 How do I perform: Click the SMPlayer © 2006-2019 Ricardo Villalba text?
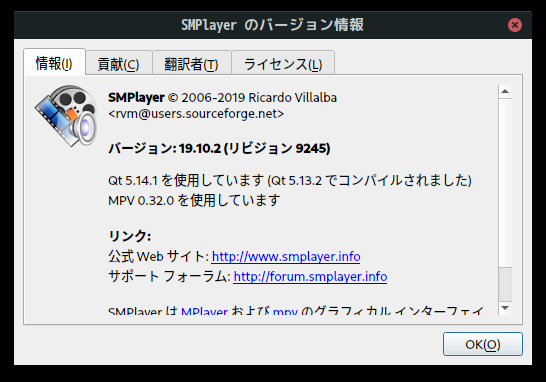point(223,98)
